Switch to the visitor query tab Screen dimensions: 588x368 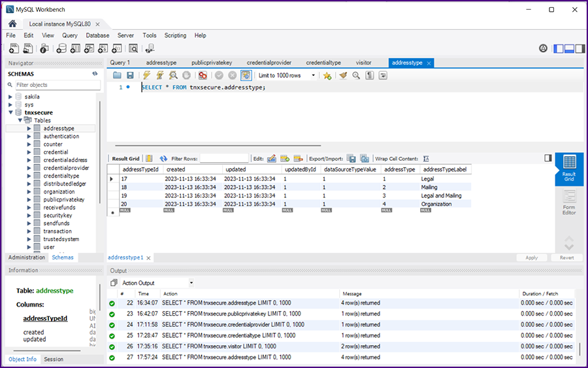click(x=364, y=63)
